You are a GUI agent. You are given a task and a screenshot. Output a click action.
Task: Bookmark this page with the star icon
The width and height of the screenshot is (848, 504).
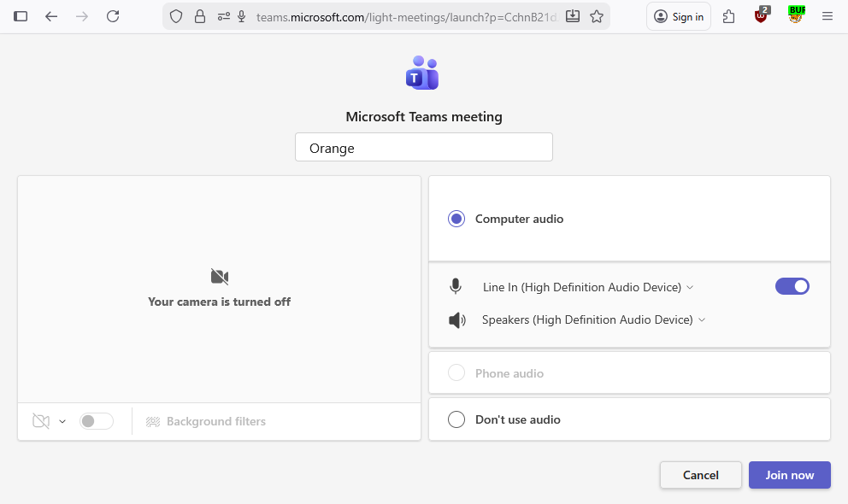coord(597,16)
